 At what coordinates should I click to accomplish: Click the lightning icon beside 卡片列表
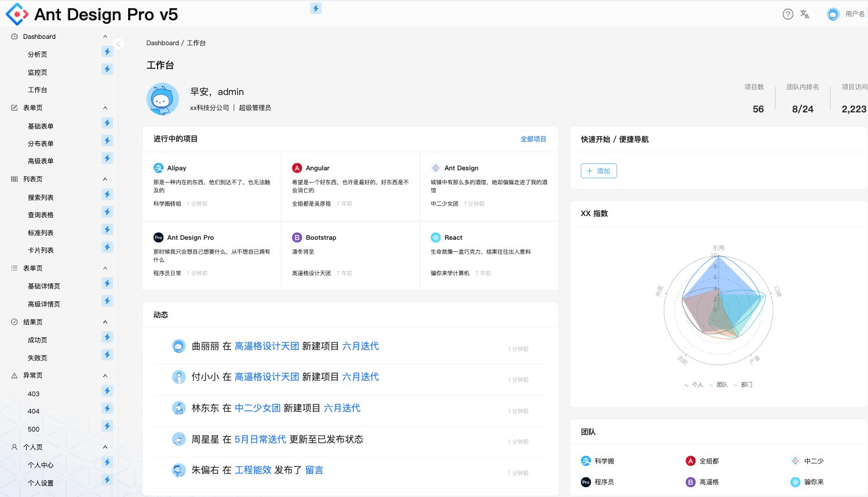[107, 247]
